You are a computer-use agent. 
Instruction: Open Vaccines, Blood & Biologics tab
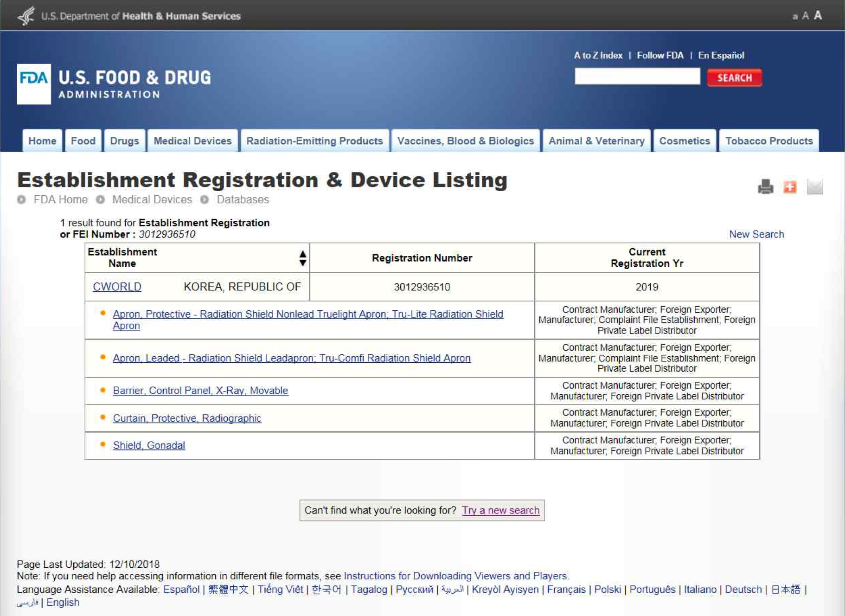coord(466,141)
